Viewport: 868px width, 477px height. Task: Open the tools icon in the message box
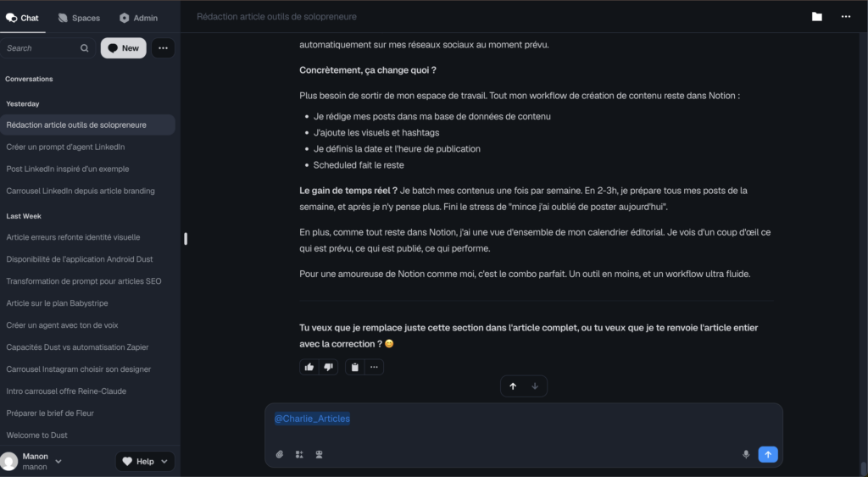[x=299, y=454]
